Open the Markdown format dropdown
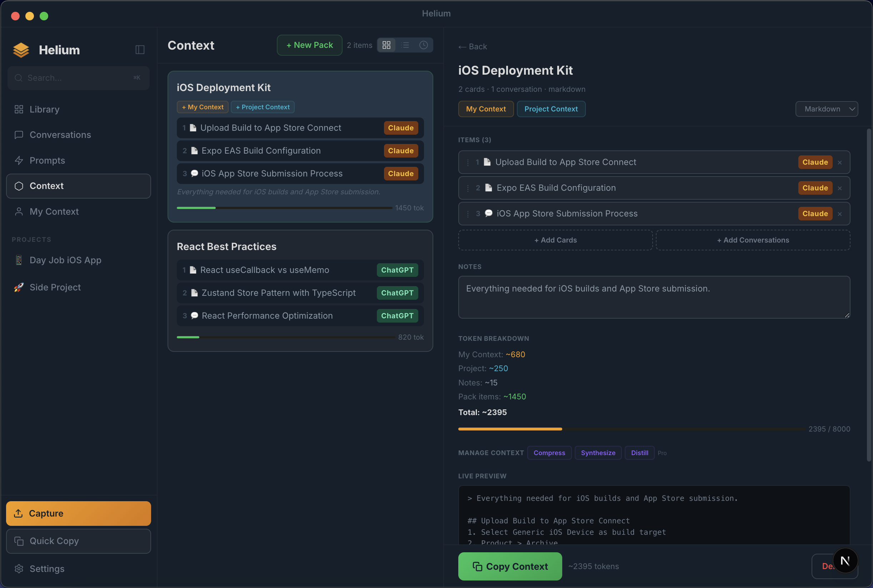 tap(827, 109)
